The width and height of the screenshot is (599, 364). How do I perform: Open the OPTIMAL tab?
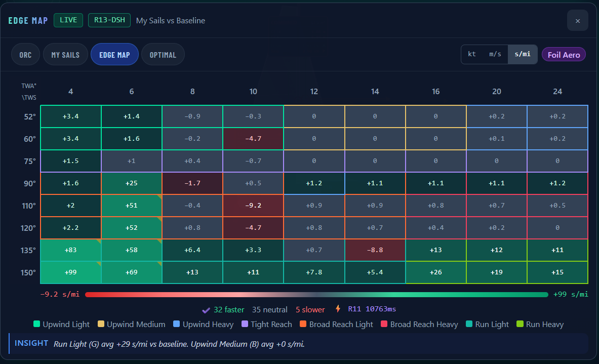click(163, 55)
